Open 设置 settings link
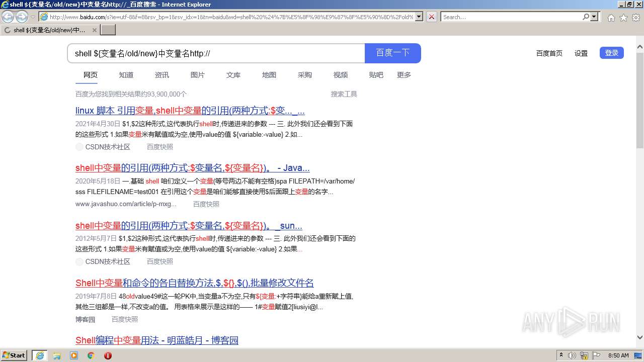 (581, 53)
